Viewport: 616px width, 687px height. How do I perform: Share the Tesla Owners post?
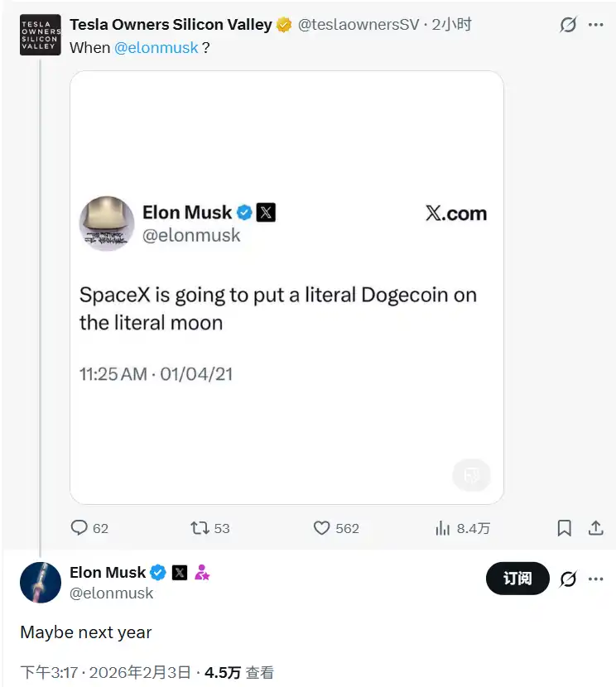(595, 528)
